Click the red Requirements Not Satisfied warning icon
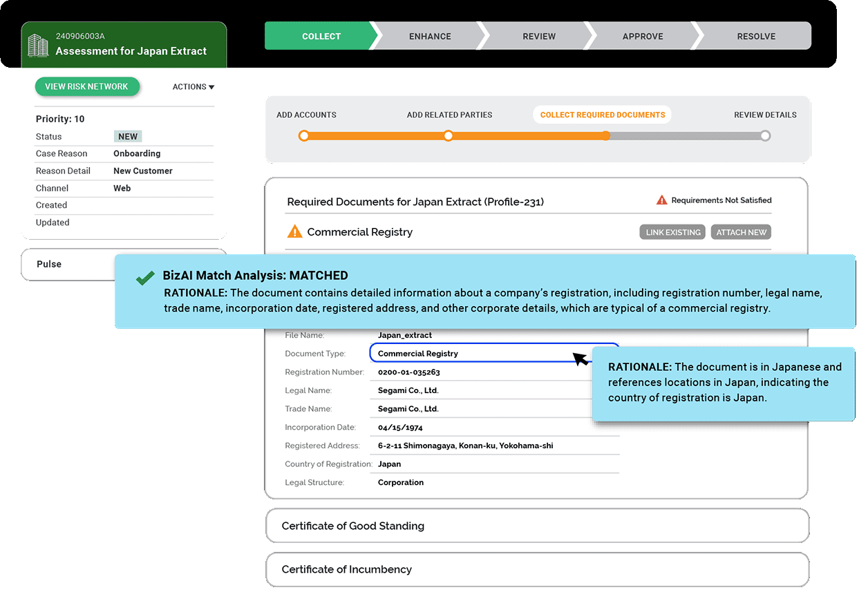This screenshot has width=868, height=601. (661, 200)
